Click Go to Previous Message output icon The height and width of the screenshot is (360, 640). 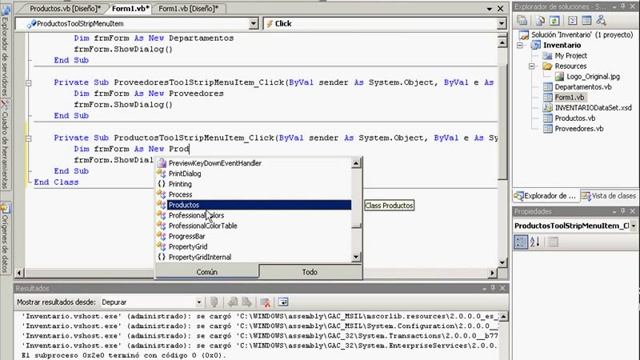[x=233, y=302]
